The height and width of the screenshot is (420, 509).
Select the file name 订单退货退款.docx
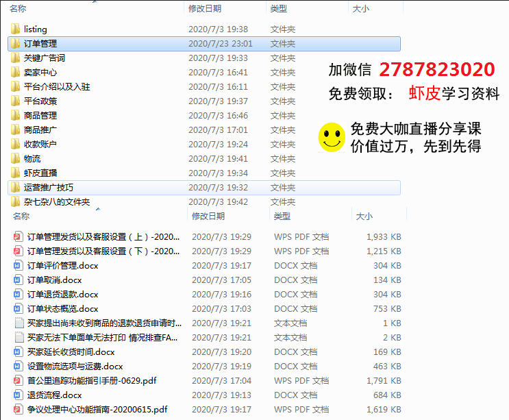pos(62,295)
